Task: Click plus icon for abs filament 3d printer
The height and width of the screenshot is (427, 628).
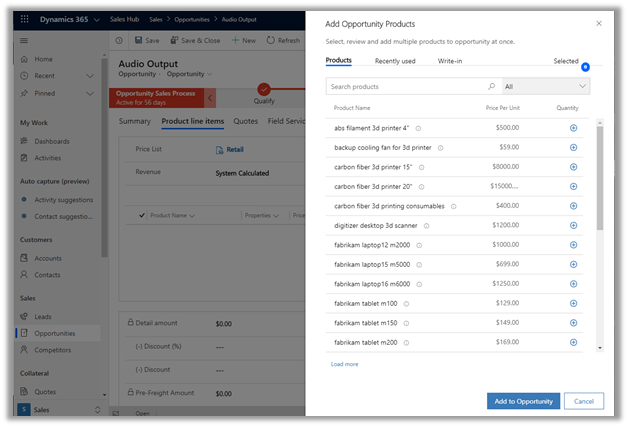Action: pyautogui.click(x=573, y=128)
